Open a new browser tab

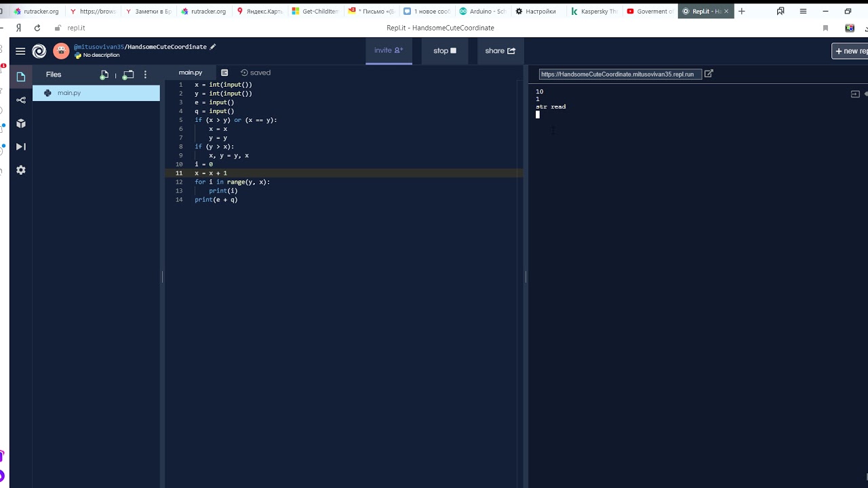741,11
